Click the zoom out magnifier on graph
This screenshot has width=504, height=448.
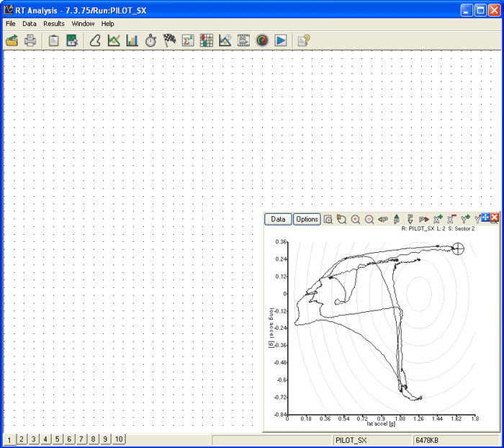[369, 219]
